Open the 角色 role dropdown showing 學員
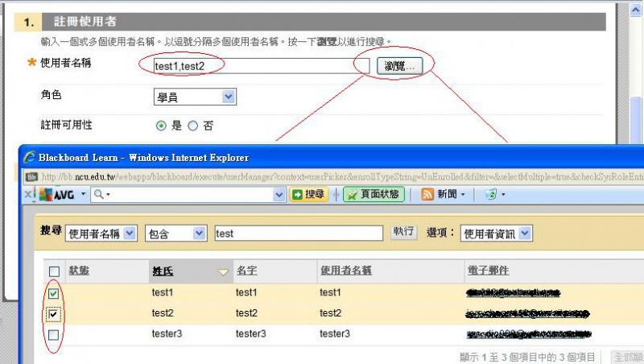This screenshot has height=364, width=644. point(195,97)
